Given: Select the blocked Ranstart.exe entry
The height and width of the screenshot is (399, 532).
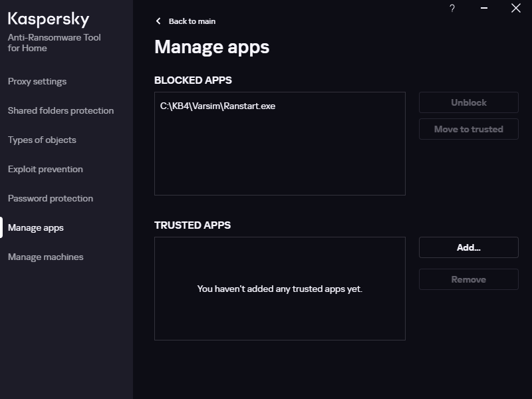Looking at the screenshot, I should (218, 106).
